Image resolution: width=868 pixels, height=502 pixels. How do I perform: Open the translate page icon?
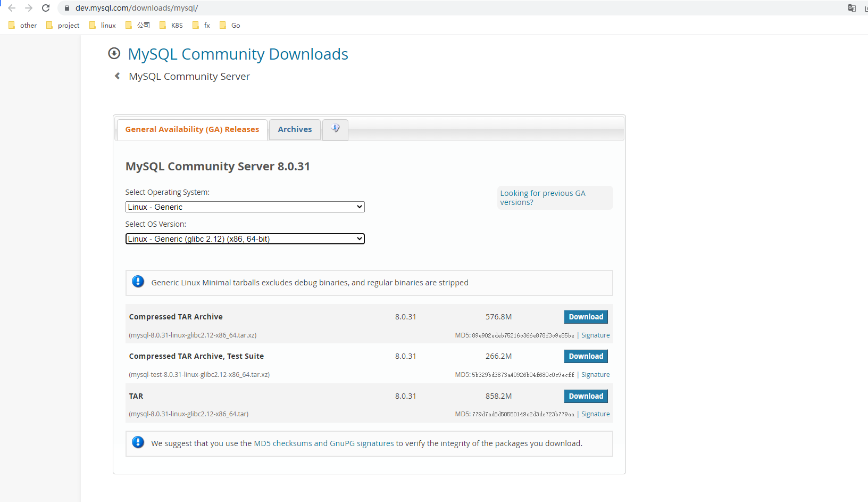click(x=852, y=8)
